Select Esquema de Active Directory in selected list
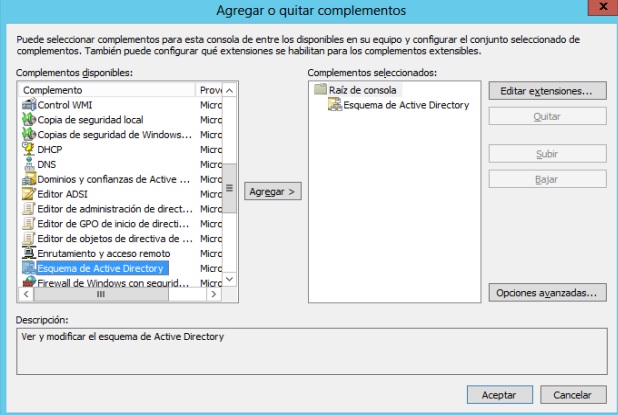Viewport: 618px width, 415px height. point(405,105)
